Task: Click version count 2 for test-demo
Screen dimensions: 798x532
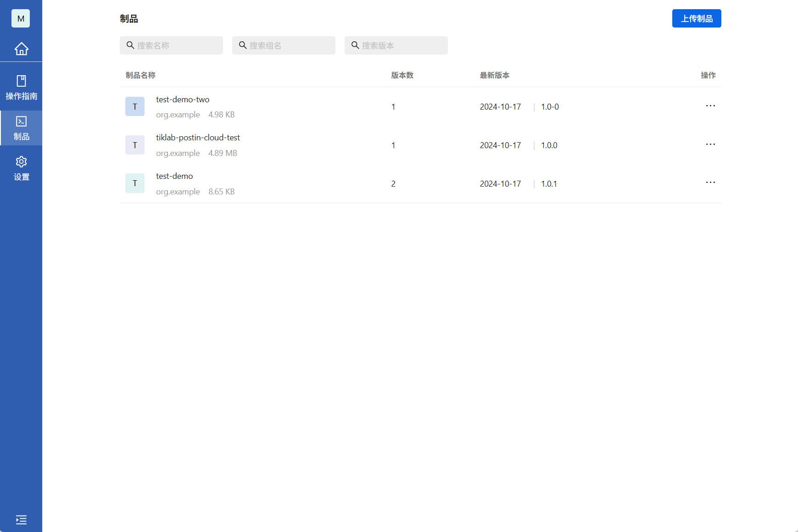Action: pos(393,184)
